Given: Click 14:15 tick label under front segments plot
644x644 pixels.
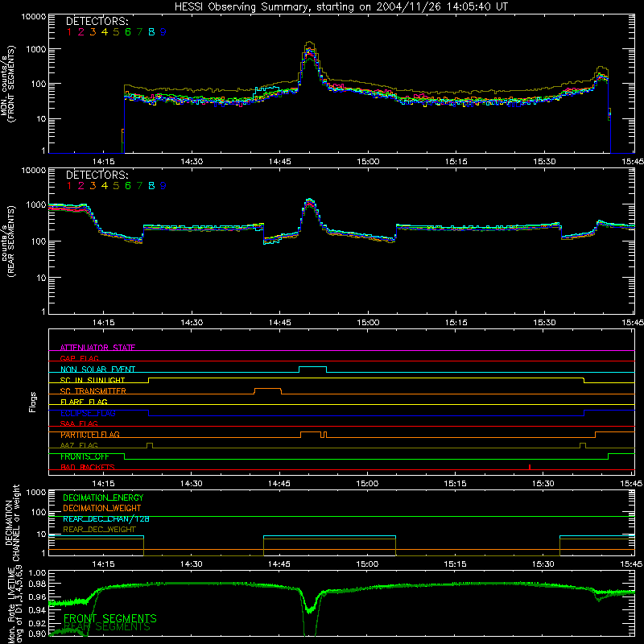Looking at the screenshot, I should 104,162.
